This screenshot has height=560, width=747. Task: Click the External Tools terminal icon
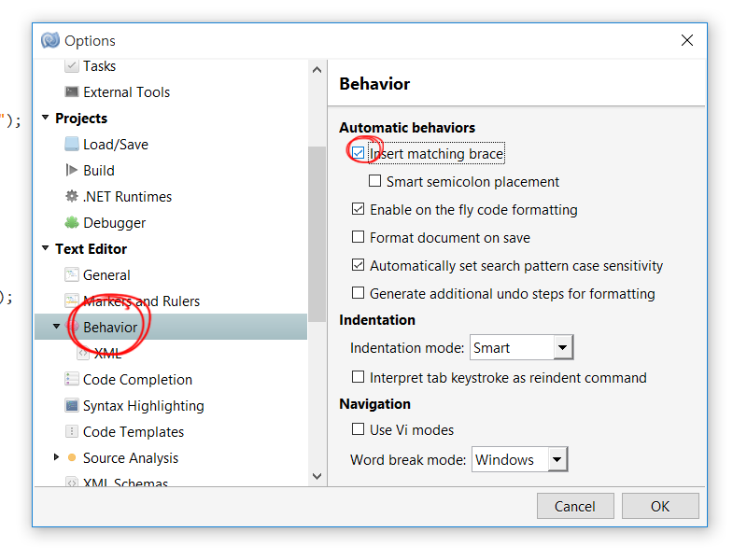coord(72,91)
